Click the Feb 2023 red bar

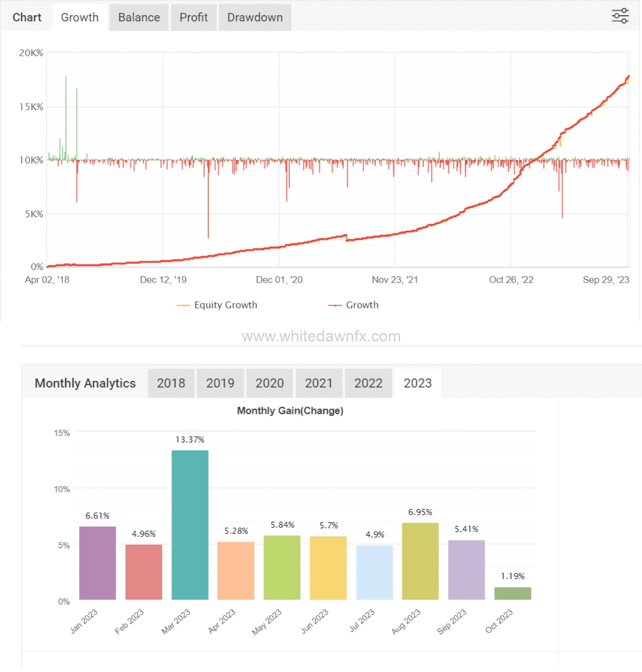(144, 572)
